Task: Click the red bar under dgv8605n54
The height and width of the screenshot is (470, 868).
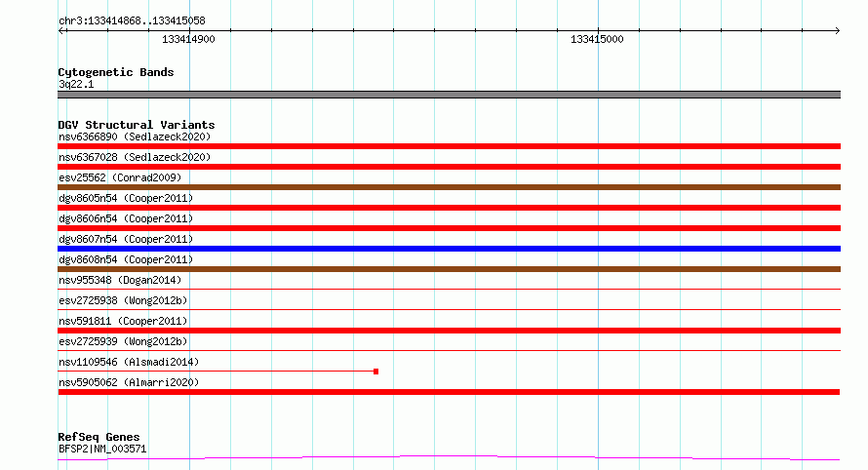Action: click(449, 208)
